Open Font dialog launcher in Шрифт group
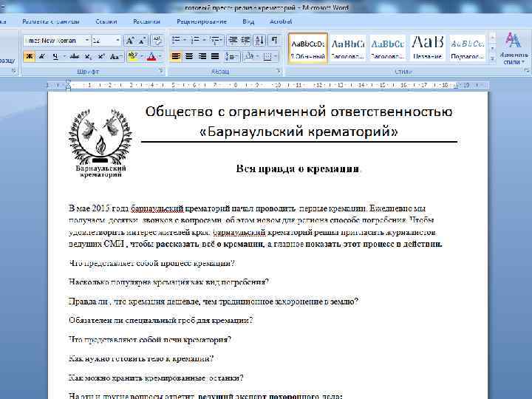532x399 pixels. point(161,71)
